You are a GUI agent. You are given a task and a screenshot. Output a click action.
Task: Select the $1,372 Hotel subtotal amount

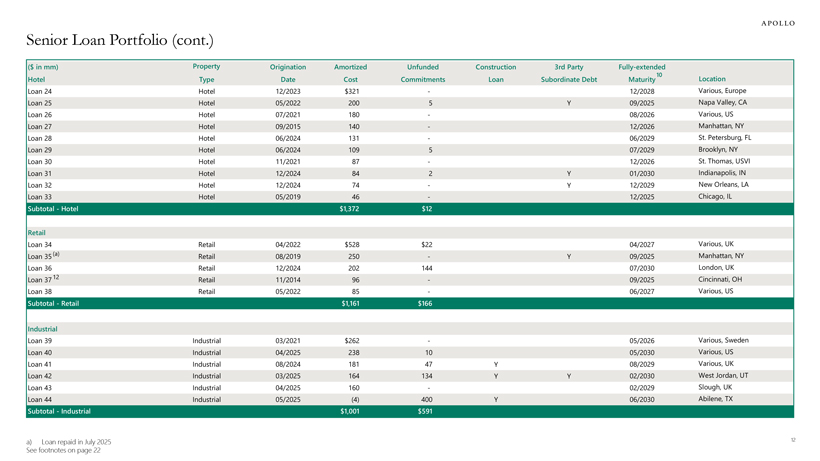click(x=349, y=209)
